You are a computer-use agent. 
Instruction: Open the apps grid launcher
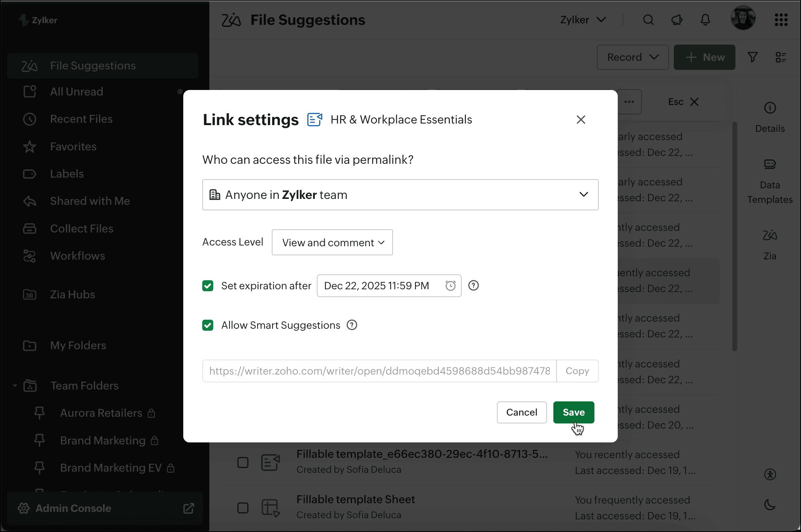pyautogui.click(x=781, y=20)
